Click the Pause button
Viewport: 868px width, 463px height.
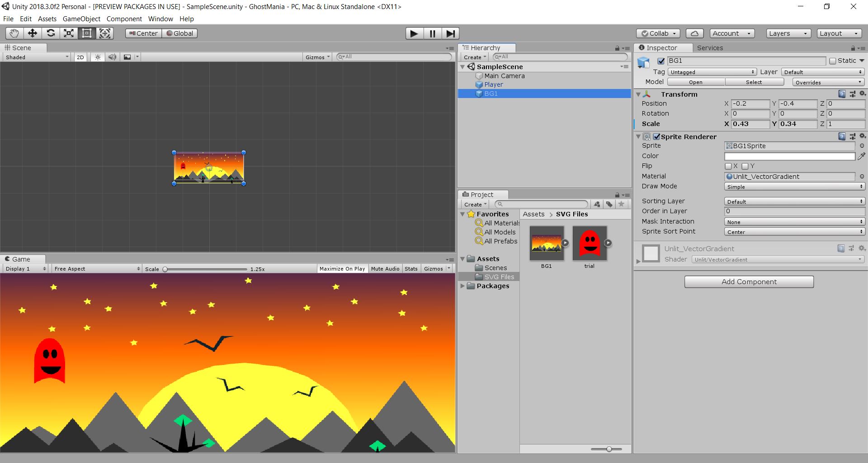point(432,33)
